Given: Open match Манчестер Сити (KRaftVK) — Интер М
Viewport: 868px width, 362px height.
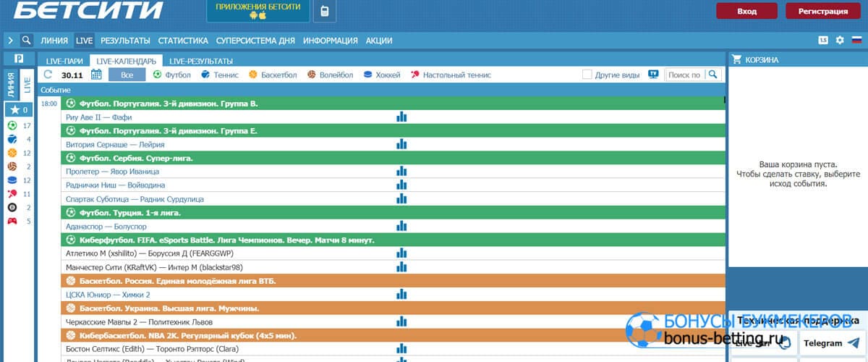Looking at the screenshot, I should click(153, 267).
